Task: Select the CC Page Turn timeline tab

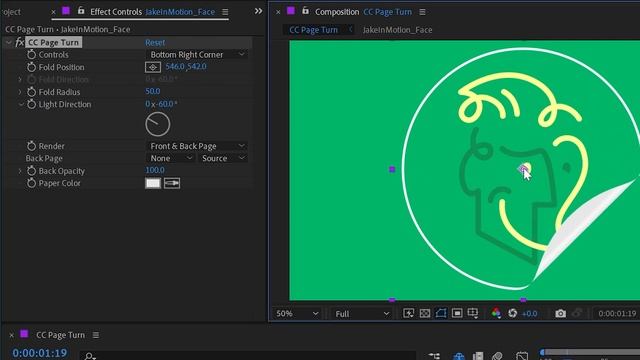Action: (60, 335)
